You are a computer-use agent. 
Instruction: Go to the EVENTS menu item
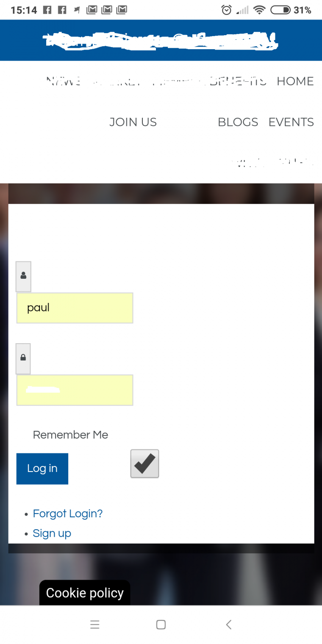291,122
